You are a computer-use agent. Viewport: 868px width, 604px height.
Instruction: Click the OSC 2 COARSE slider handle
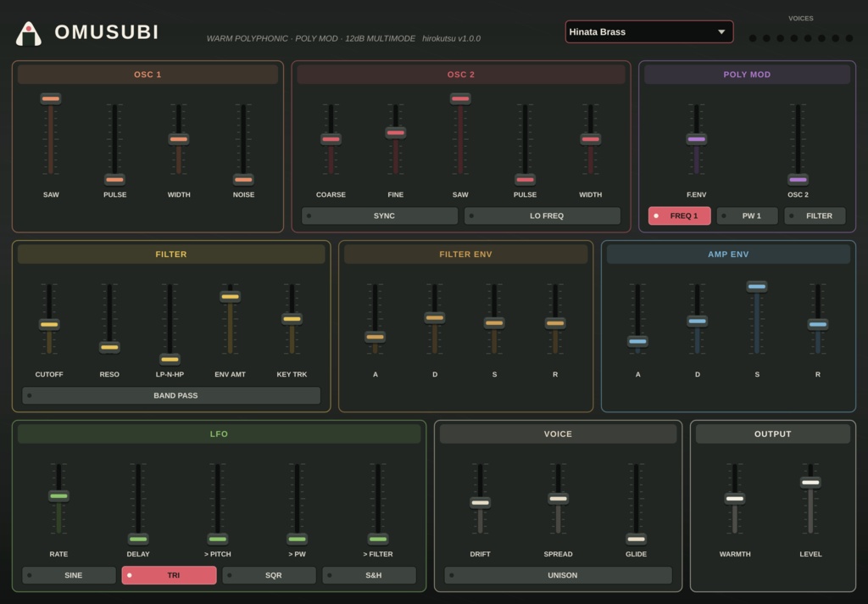click(331, 139)
